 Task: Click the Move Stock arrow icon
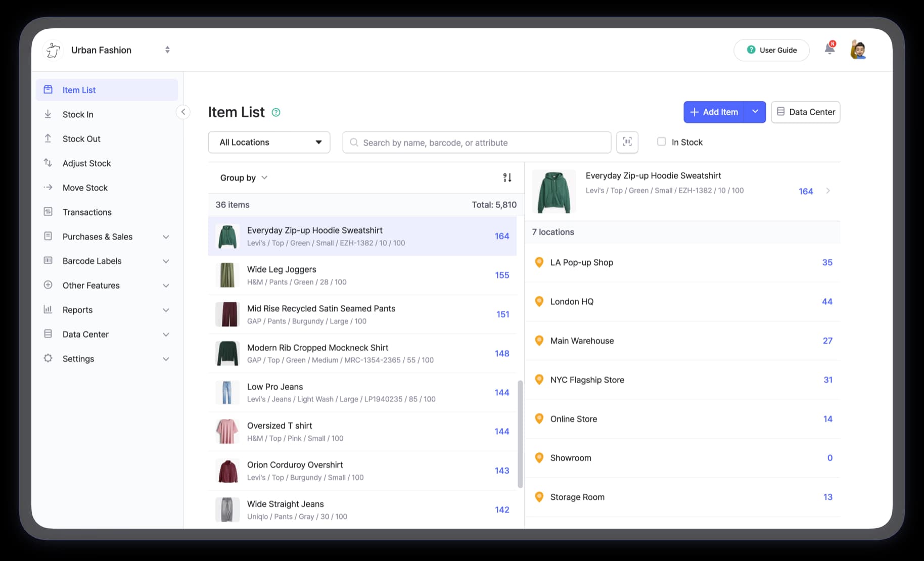coord(48,188)
